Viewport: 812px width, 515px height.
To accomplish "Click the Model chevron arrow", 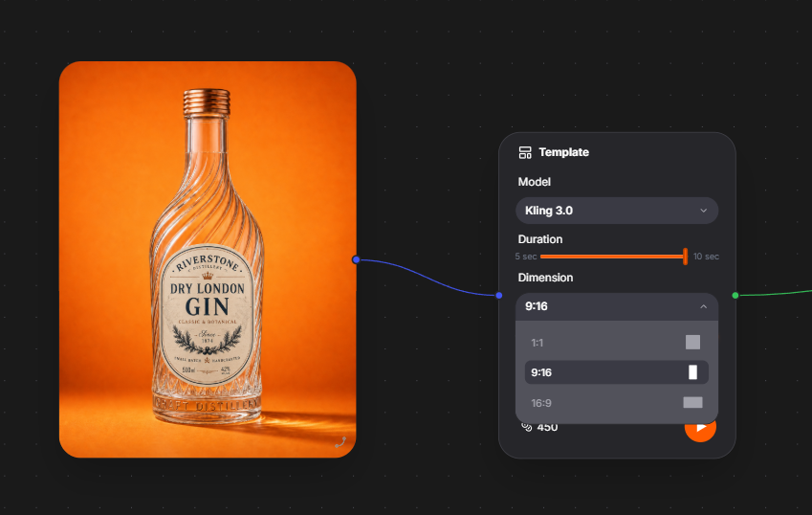I will (x=703, y=211).
